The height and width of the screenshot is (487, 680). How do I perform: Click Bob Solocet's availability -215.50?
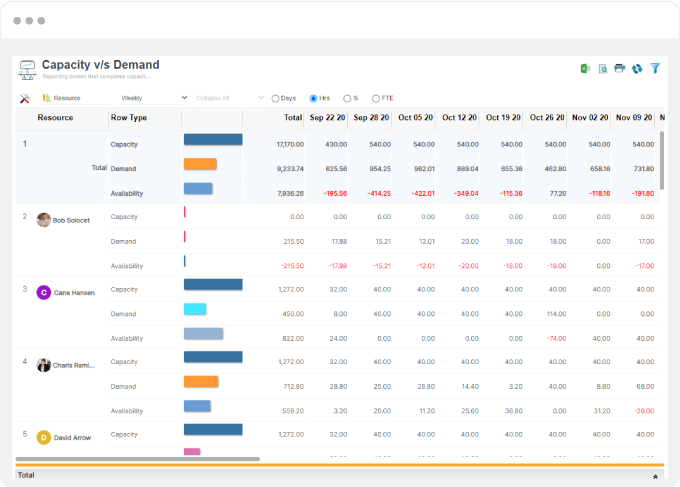[x=292, y=266]
